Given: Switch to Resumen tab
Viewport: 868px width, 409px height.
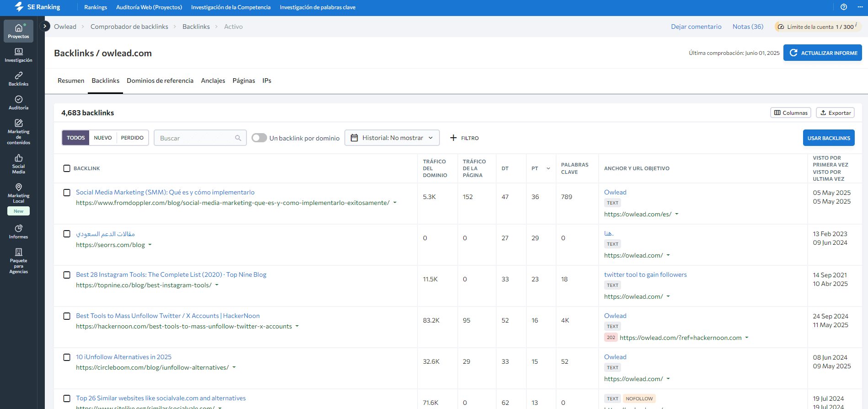Looking at the screenshot, I should tap(71, 81).
